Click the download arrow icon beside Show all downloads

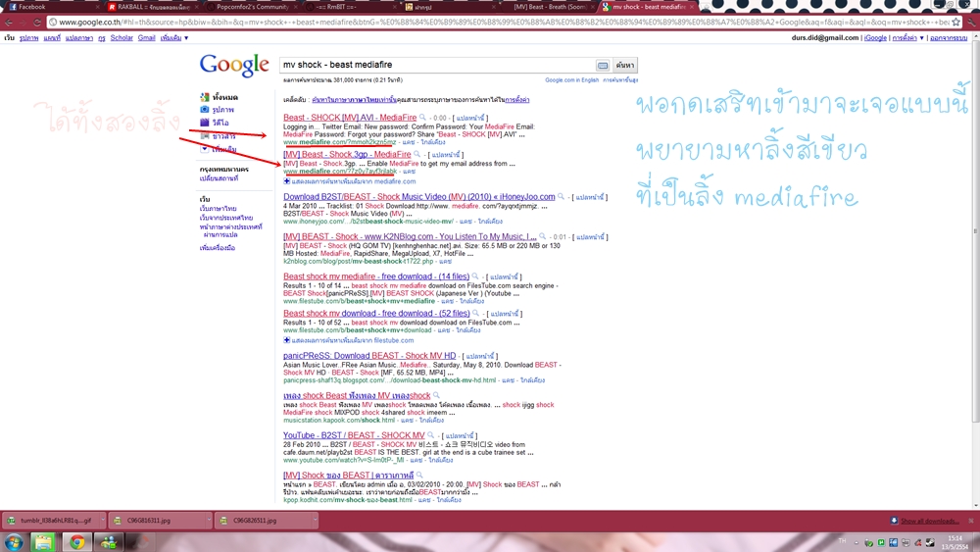pyautogui.click(x=895, y=520)
